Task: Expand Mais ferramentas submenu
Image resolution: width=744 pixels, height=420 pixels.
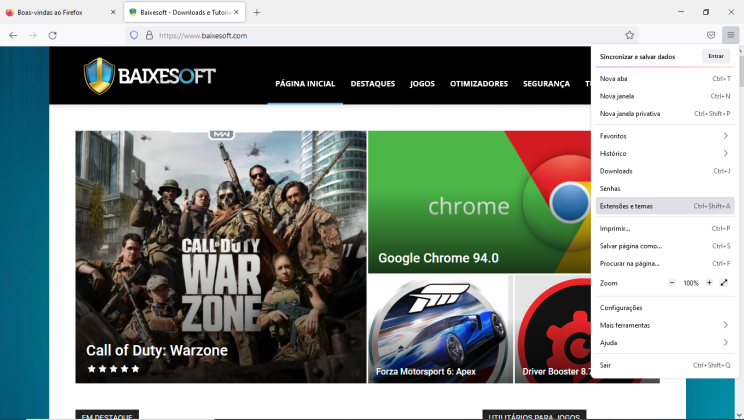Action: point(665,326)
